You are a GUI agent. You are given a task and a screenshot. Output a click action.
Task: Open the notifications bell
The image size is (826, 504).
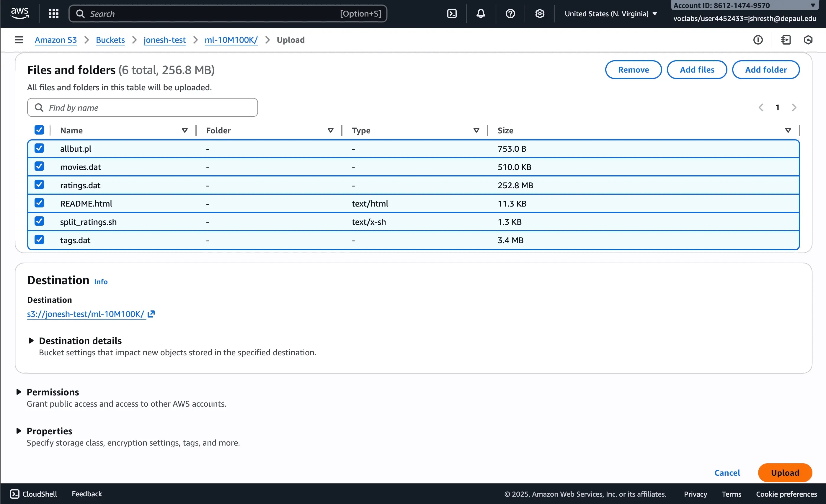[x=481, y=13]
